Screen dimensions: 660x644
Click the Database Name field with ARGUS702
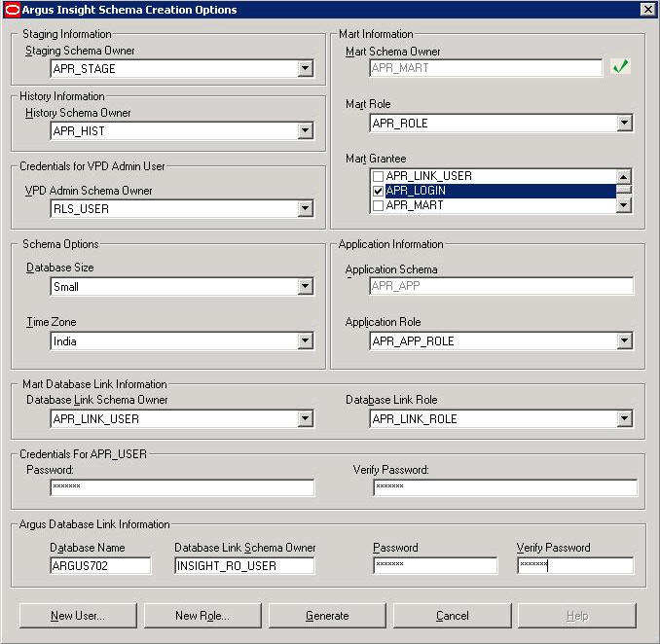[x=100, y=566]
